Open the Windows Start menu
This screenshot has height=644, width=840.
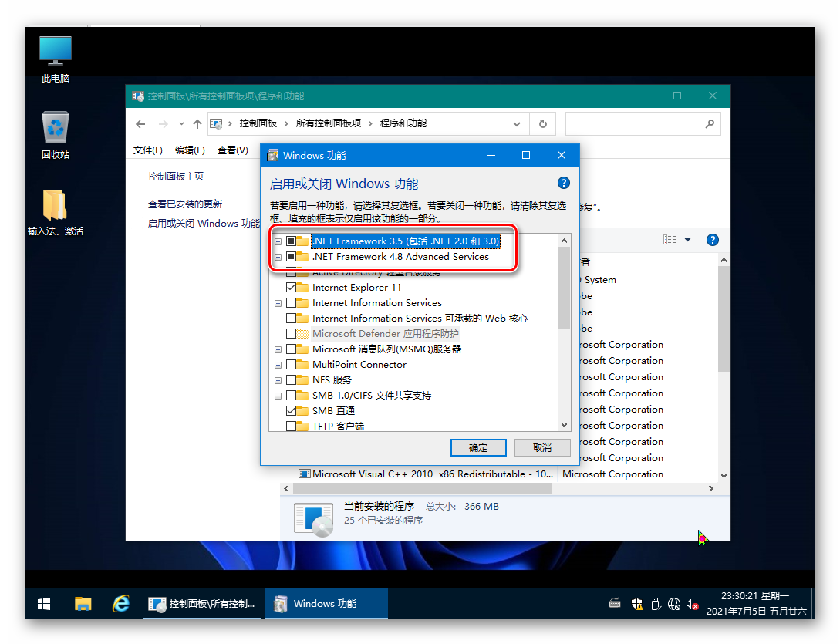pos(44,604)
